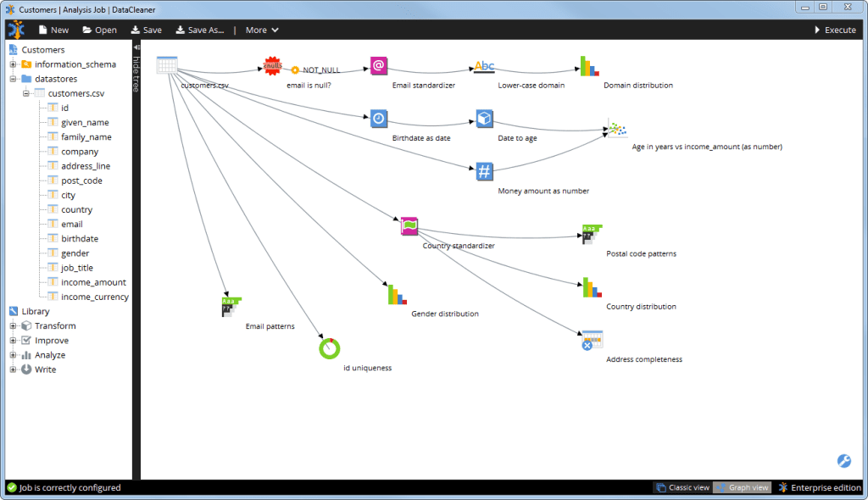Expand the Transform library category
868x500 pixels.
pyautogui.click(x=14, y=326)
